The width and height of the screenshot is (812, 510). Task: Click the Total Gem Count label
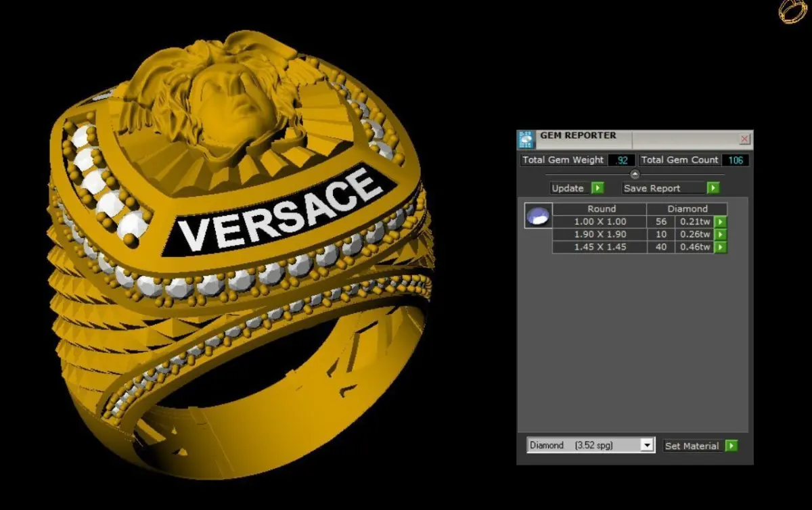point(679,160)
